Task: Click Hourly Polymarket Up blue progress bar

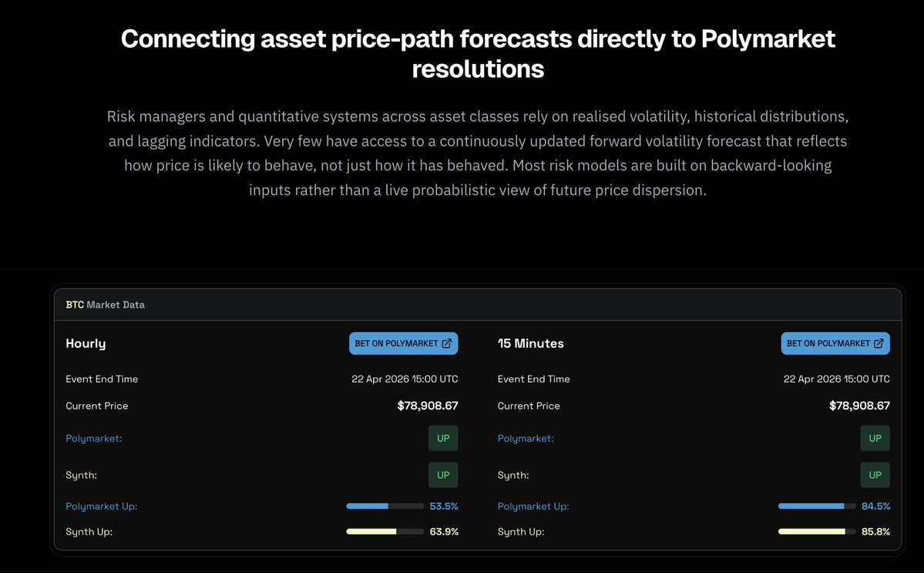Action: coord(385,507)
